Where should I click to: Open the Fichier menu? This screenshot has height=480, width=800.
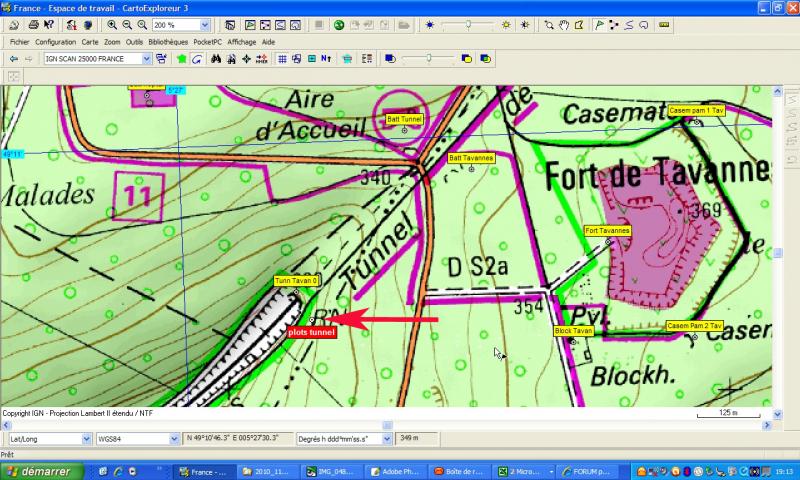[19, 42]
